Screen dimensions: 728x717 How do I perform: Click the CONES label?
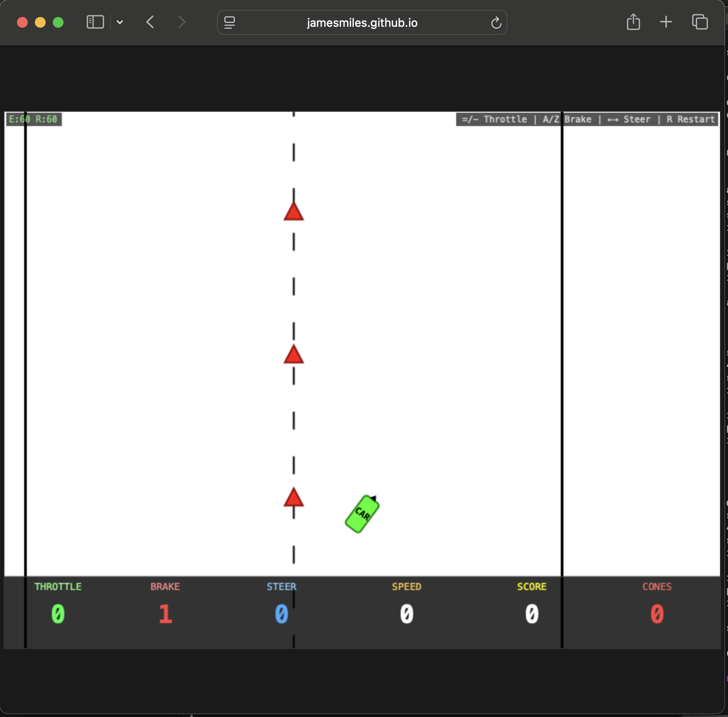(x=657, y=586)
